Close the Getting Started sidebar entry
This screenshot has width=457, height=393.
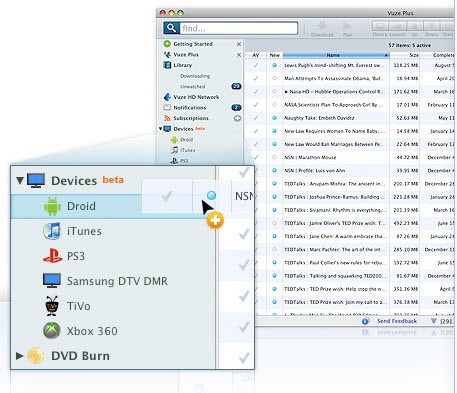click(x=239, y=44)
